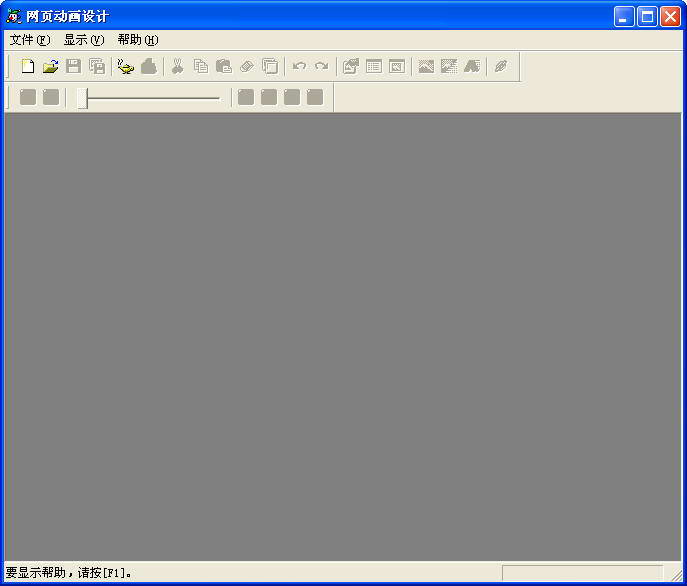
Task: Click the Redo arrow icon
Action: coord(322,67)
